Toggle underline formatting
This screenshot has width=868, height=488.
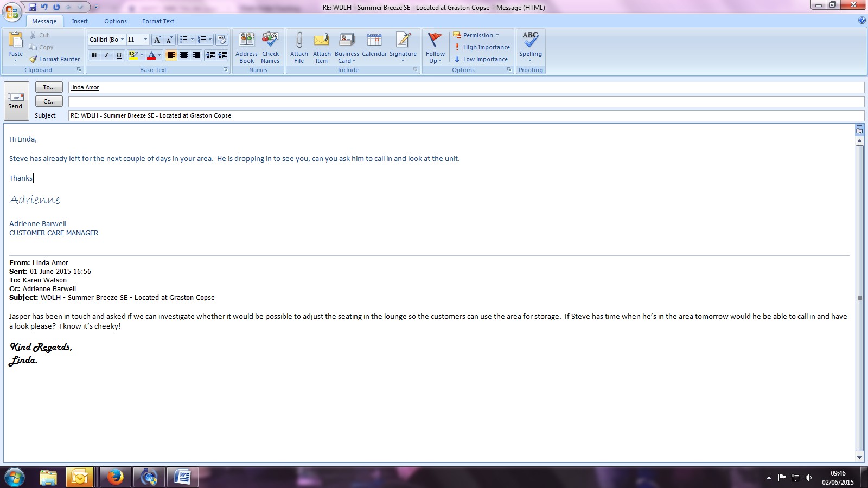[119, 55]
